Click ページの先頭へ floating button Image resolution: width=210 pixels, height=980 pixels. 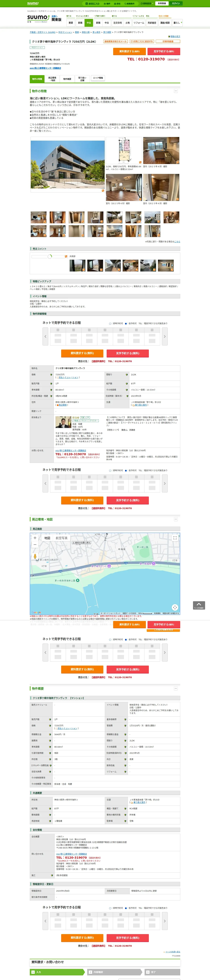pyautogui.click(x=199, y=605)
